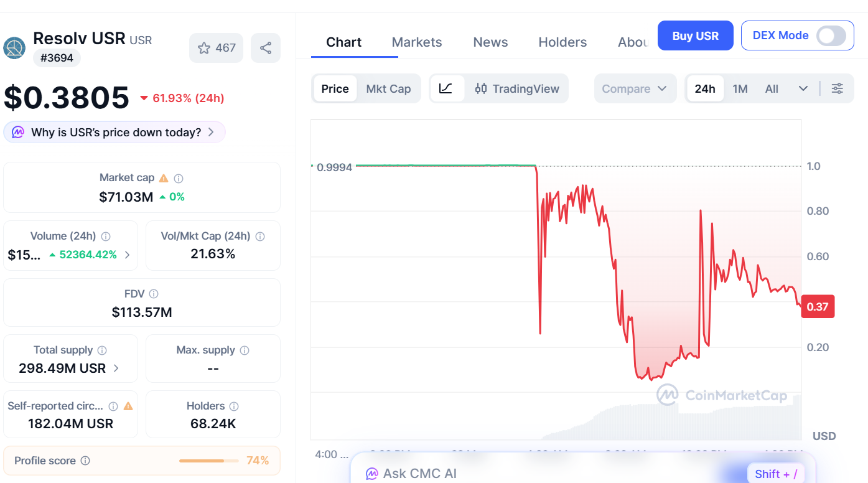
Task: Select the Price view option
Action: click(x=335, y=88)
